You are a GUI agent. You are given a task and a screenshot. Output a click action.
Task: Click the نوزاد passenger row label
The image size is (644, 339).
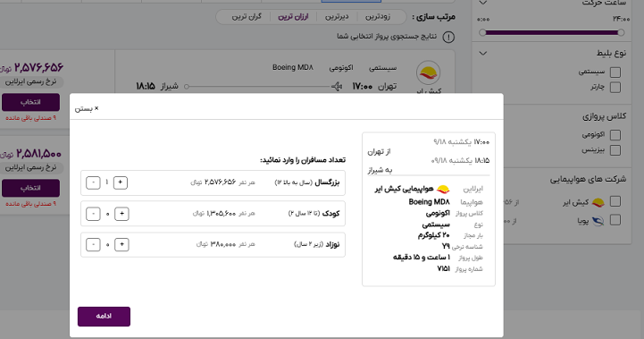[332, 244]
